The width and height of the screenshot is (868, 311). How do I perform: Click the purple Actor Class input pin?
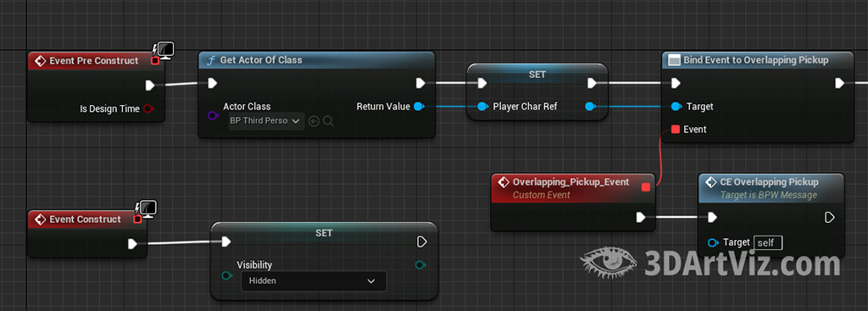[213, 115]
